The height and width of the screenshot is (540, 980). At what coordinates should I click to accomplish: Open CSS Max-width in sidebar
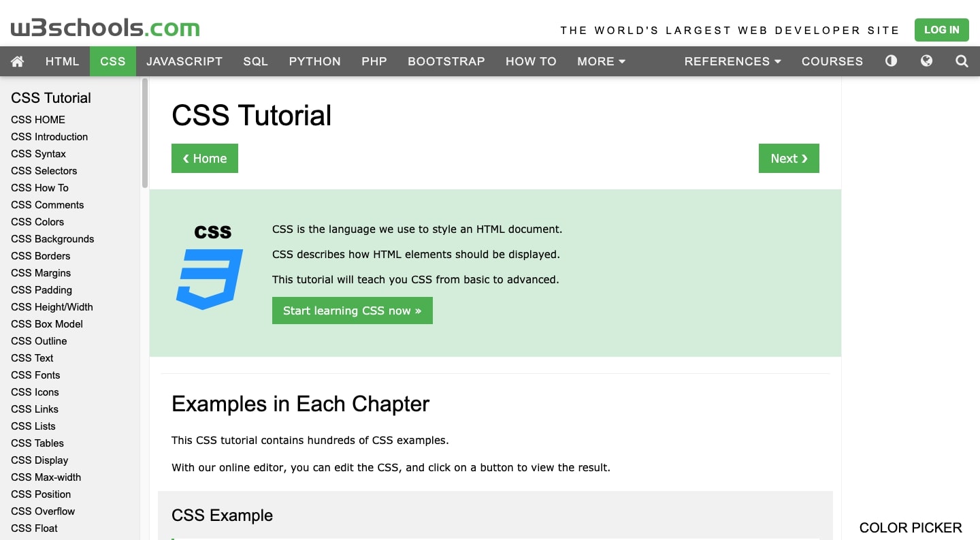tap(46, 477)
